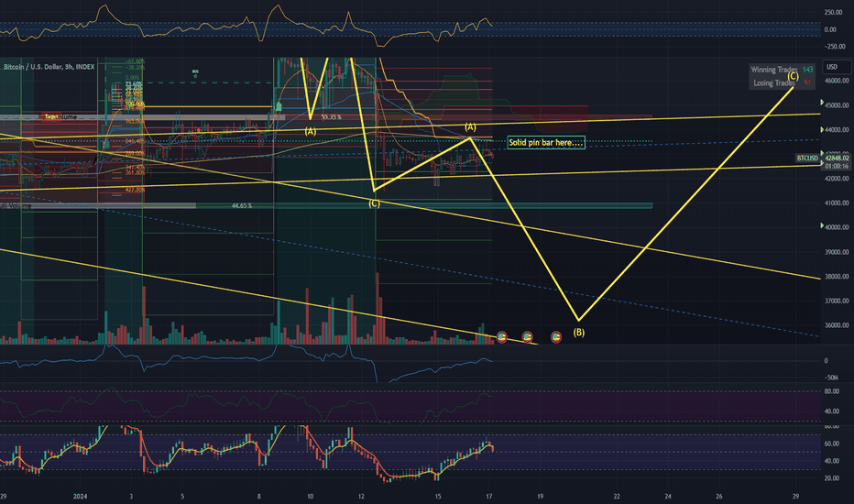The width and height of the screenshot is (854, 504).
Task: Click the 20.00 scale value in bottom pane
Action: [832, 478]
